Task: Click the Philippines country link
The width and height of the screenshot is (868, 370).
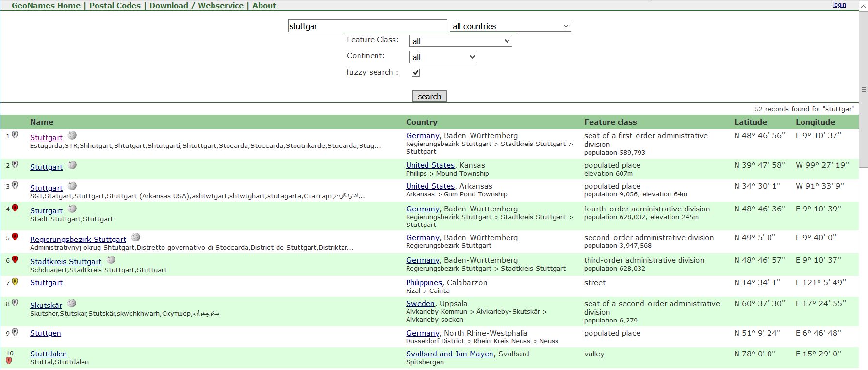Action: point(424,283)
